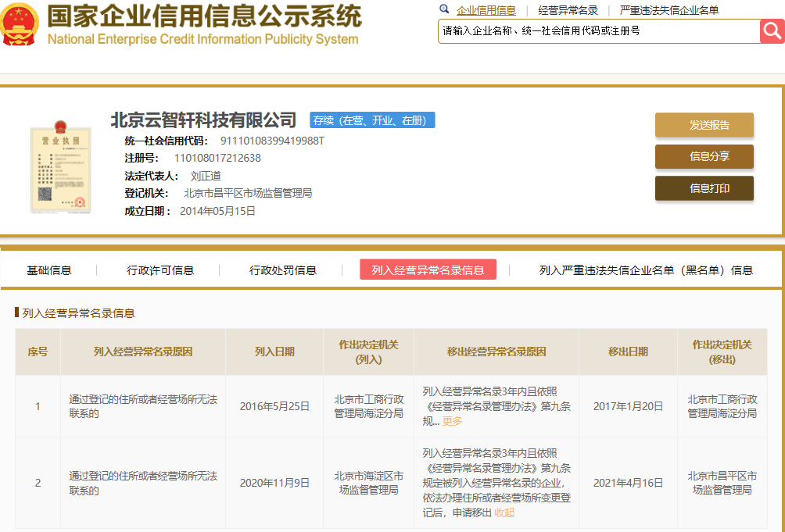Click row 2 listing reason 通过登记的住所或者经营场所无法联系的

143,483
